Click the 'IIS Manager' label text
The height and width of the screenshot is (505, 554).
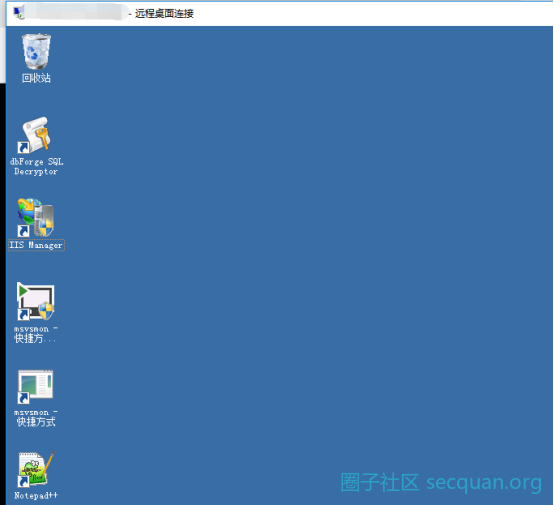(36, 245)
